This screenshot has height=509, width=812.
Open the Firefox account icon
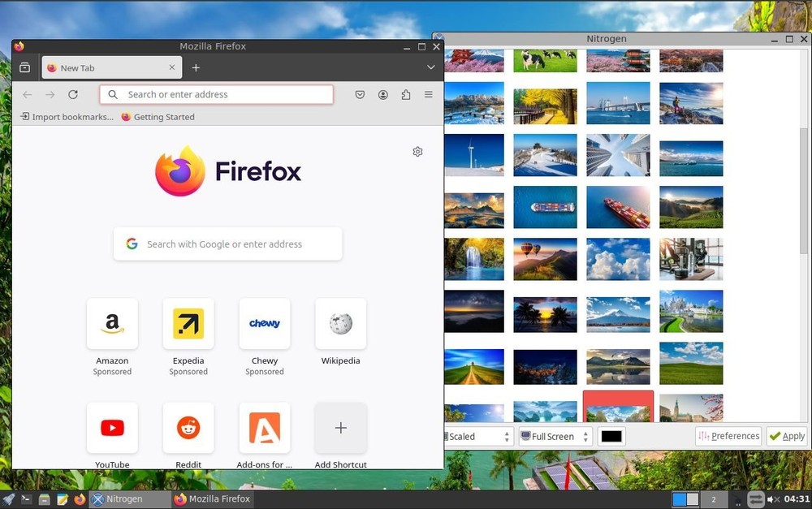pos(382,94)
